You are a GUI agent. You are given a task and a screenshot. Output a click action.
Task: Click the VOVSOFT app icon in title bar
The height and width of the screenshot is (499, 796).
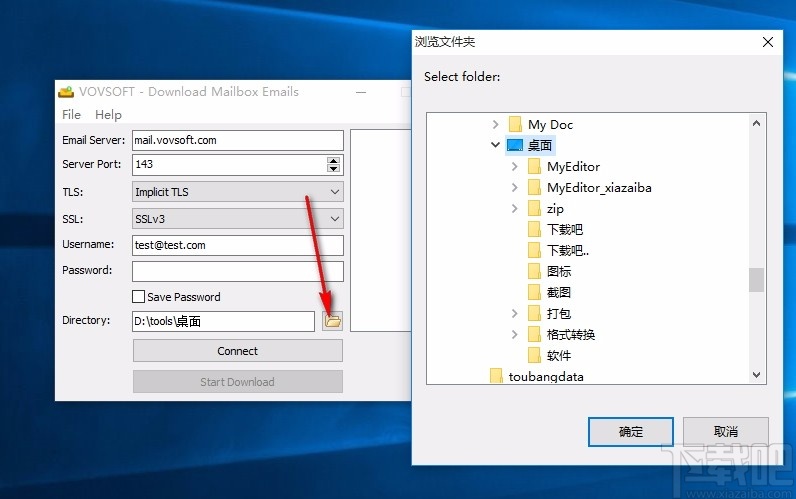tap(66, 92)
